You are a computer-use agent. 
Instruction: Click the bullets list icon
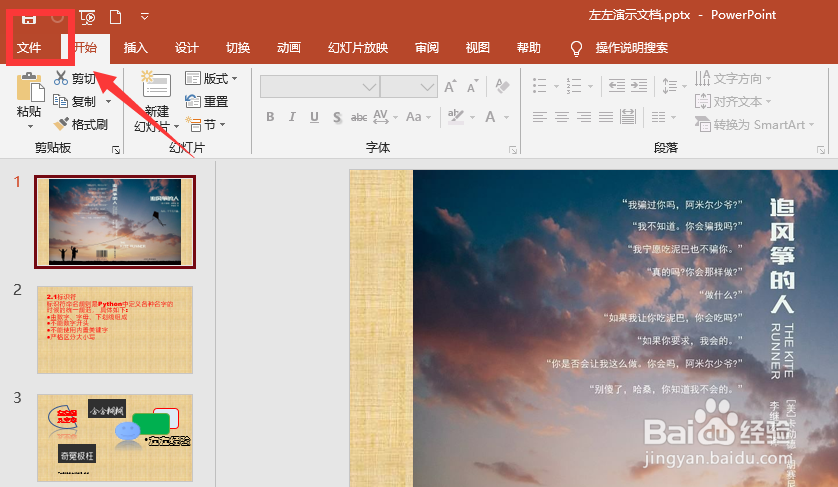[x=540, y=86]
